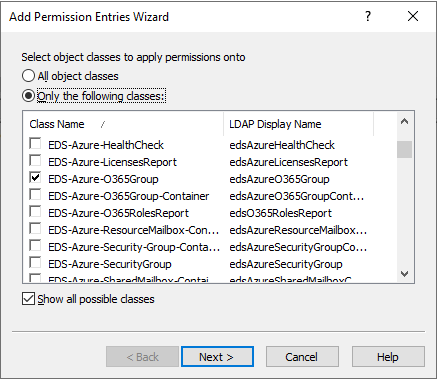The height and width of the screenshot is (379, 437).
Task: Select Only the following classes option
Action: click(x=28, y=96)
